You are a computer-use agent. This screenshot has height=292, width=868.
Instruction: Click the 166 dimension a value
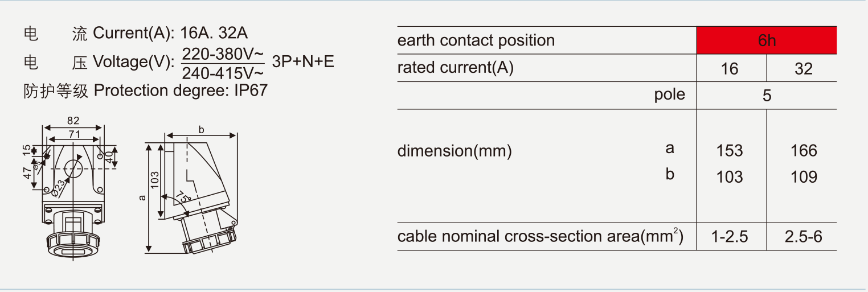pos(804,151)
